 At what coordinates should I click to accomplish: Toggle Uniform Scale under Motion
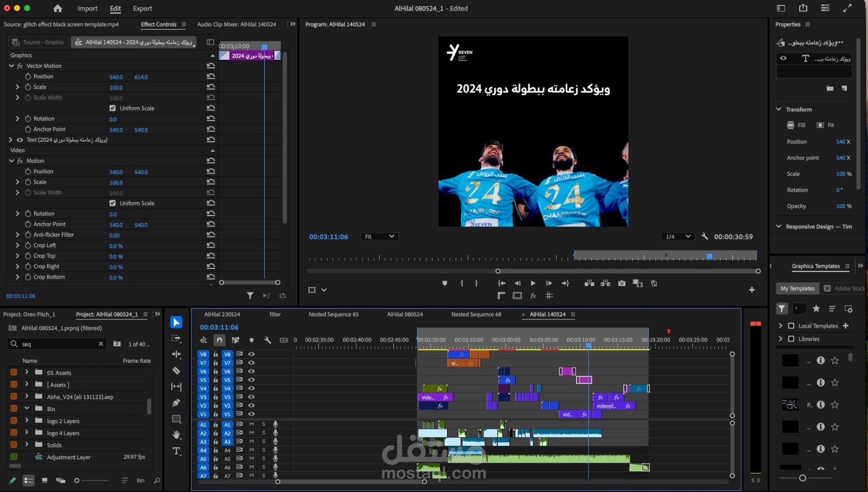[x=113, y=203]
